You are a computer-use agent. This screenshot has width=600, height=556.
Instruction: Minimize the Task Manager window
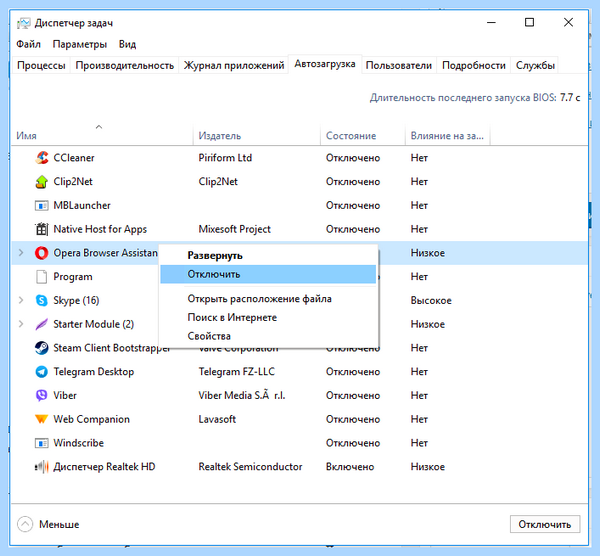(x=491, y=23)
